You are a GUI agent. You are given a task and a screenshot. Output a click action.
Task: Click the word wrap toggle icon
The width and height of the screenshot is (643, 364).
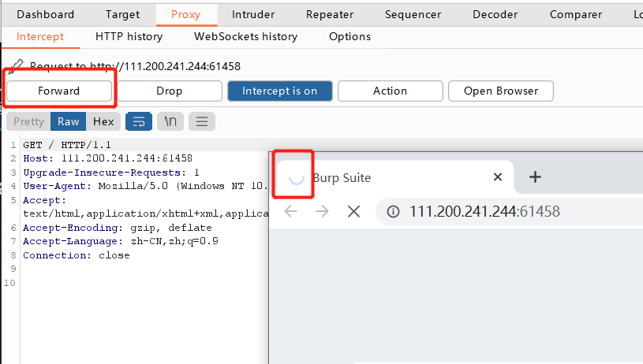coord(138,121)
